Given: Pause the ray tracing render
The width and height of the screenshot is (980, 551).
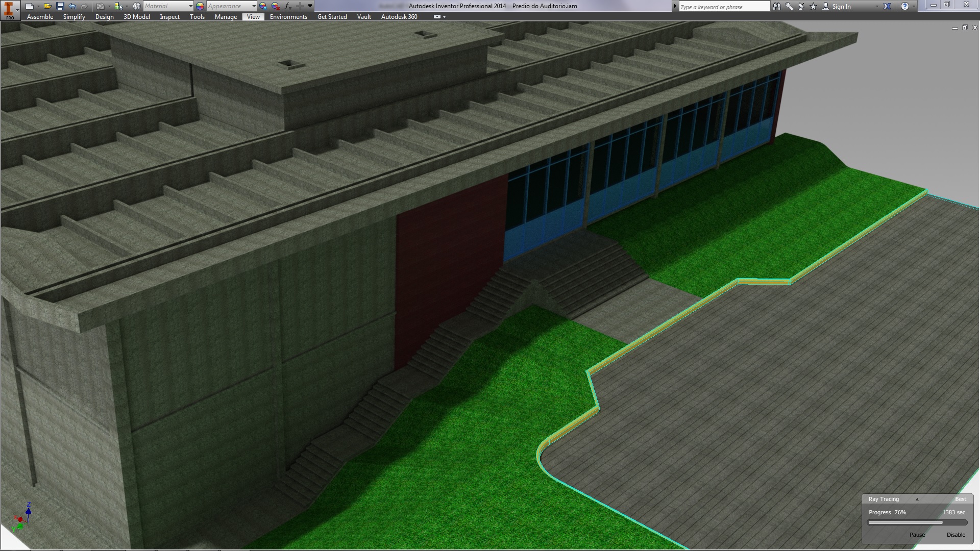Looking at the screenshot, I should pos(917,535).
